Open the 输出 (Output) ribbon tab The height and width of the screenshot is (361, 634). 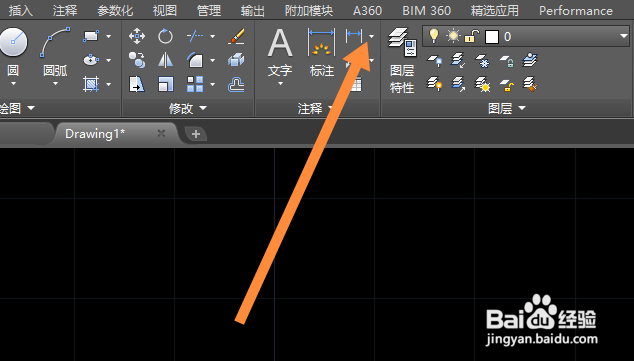tap(253, 11)
